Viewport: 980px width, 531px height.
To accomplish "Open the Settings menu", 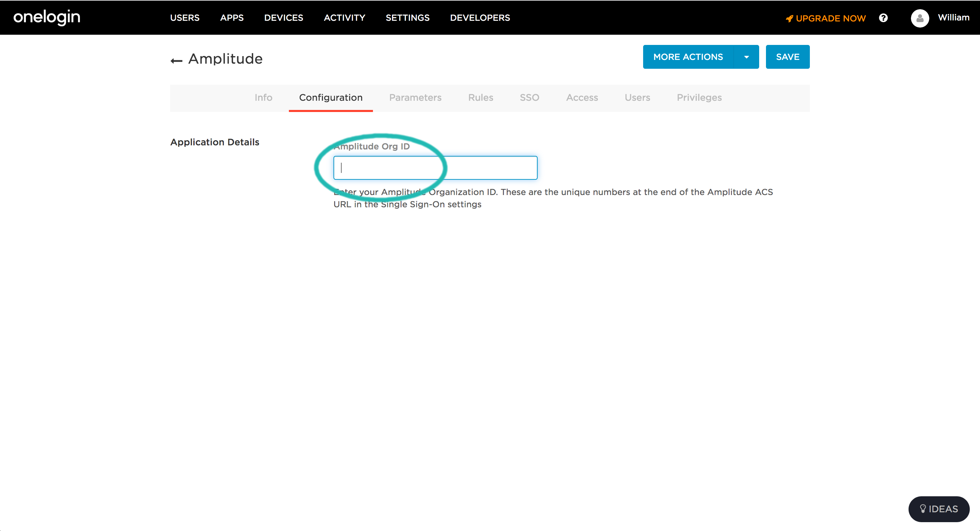I will coord(407,17).
